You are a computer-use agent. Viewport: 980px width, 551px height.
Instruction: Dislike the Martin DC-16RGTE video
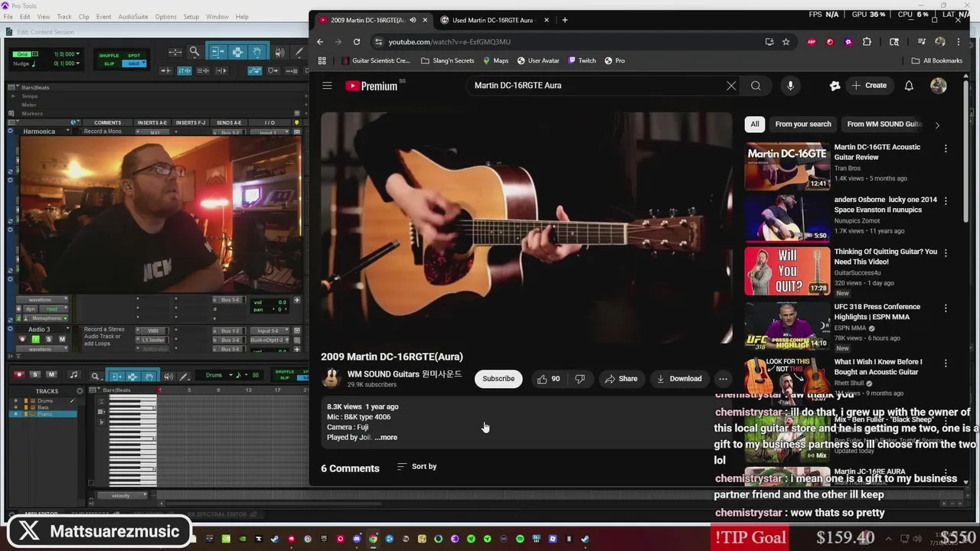click(x=580, y=379)
